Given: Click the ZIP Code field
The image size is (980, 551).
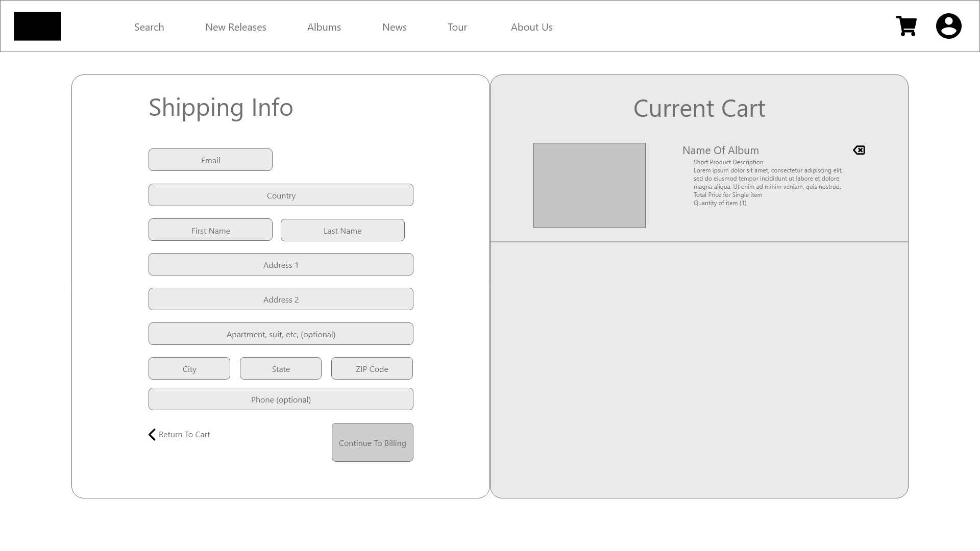Looking at the screenshot, I should tap(372, 369).
